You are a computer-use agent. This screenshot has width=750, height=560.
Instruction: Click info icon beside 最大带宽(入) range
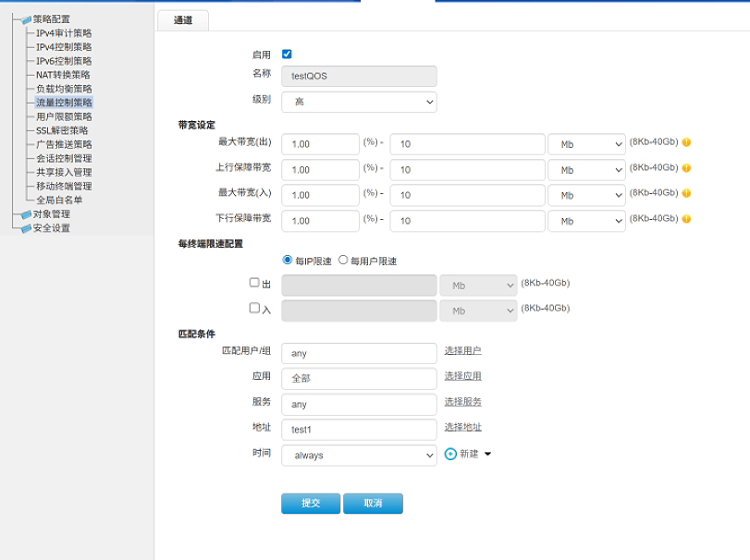[687, 193]
